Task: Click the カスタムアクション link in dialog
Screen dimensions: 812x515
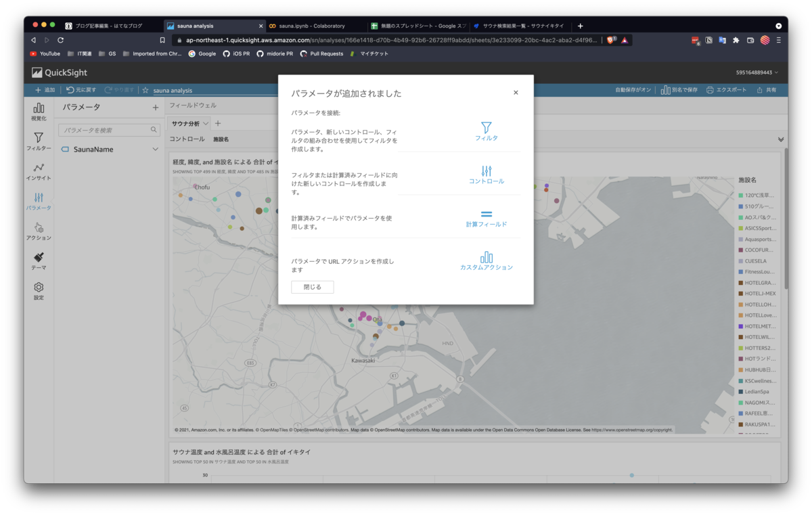Action: coord(486,267)
